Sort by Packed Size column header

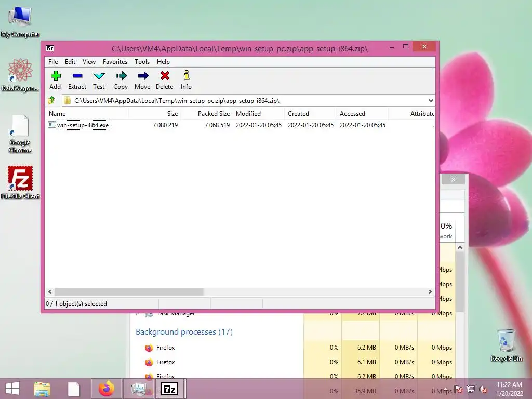coord(207,114)
